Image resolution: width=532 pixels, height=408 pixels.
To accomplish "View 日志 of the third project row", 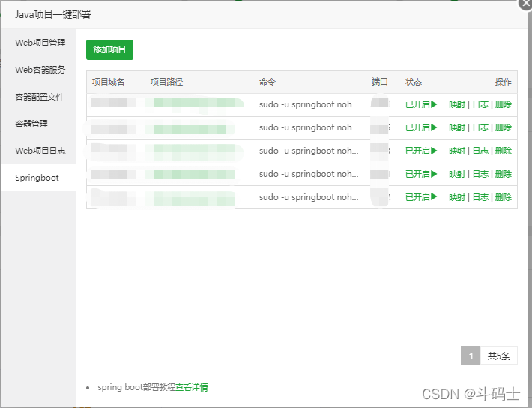I will (x=480, y=151).
